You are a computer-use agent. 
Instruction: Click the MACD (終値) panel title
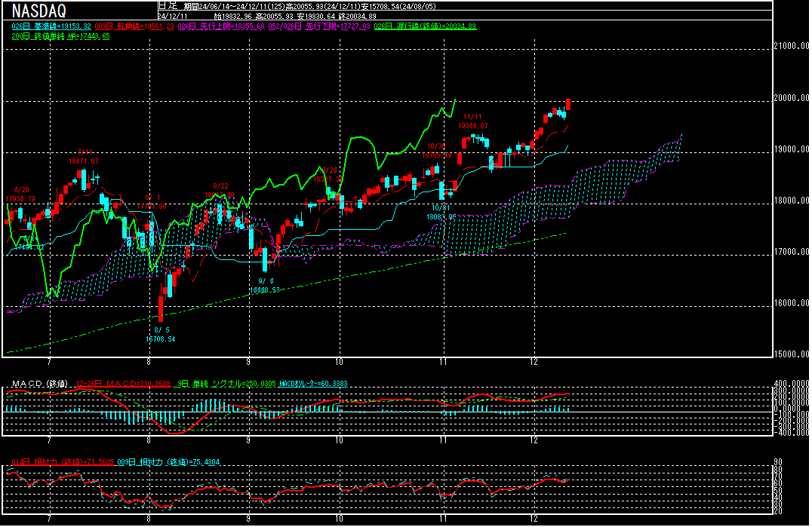click(40, 384)
